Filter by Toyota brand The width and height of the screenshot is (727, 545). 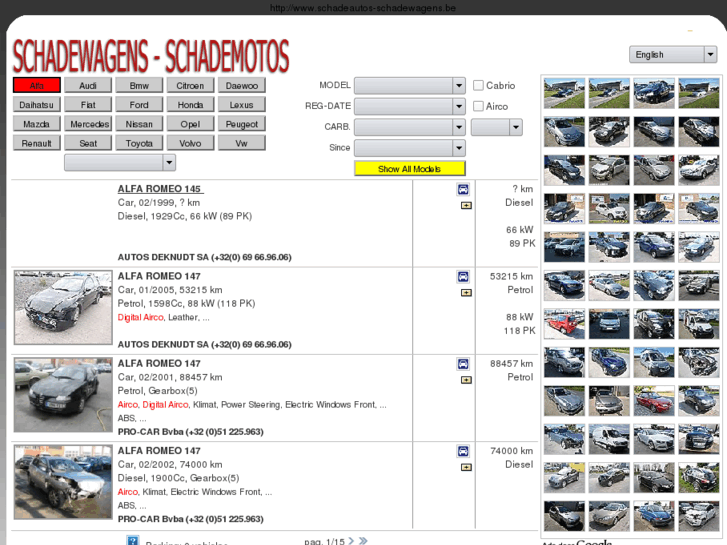(x=139, y=143)
